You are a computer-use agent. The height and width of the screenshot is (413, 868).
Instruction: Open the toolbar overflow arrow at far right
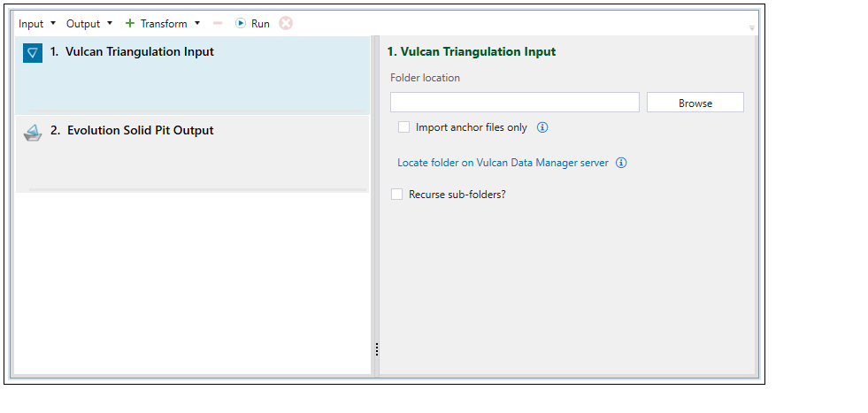coord(752,28)
